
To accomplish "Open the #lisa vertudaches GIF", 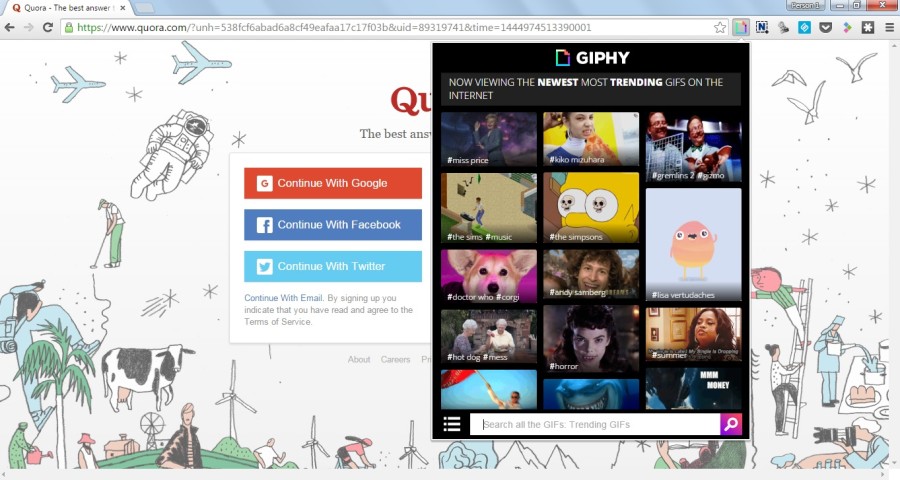I will click(x=693, y=245).
